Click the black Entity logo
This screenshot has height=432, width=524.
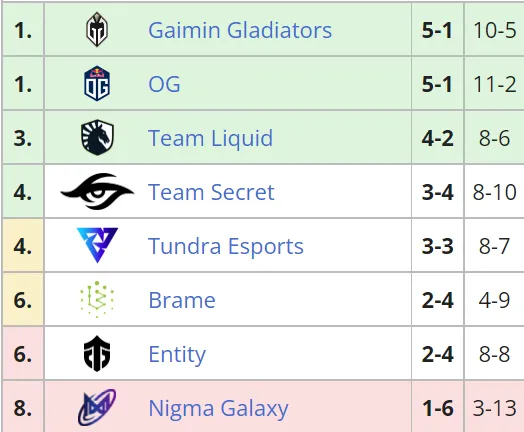(x=97, y=353)
